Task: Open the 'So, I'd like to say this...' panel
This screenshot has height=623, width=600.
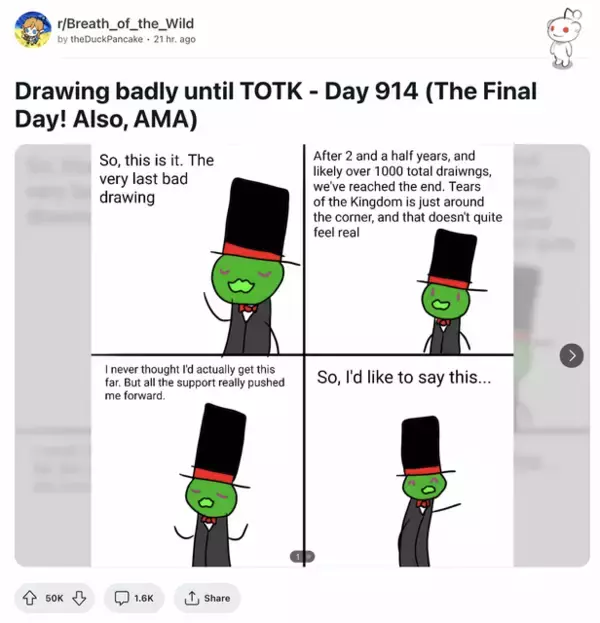Action: tap(409, 461)
